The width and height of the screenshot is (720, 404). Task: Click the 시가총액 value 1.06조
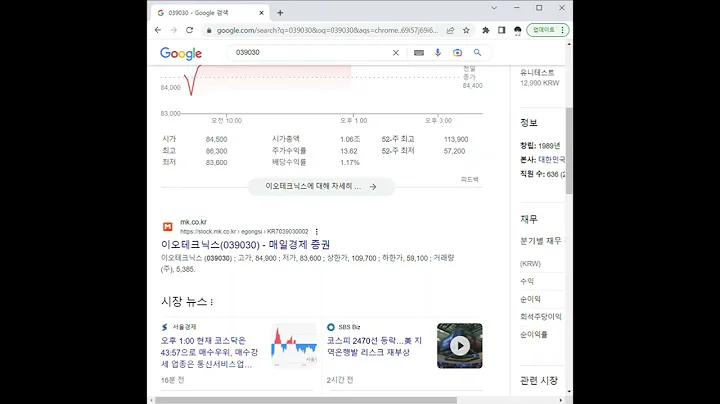(x=350, y=139)
